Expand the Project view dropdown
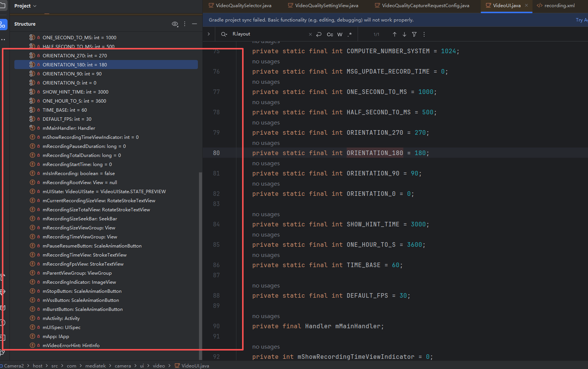588x369 pixels. pos(25,6)
